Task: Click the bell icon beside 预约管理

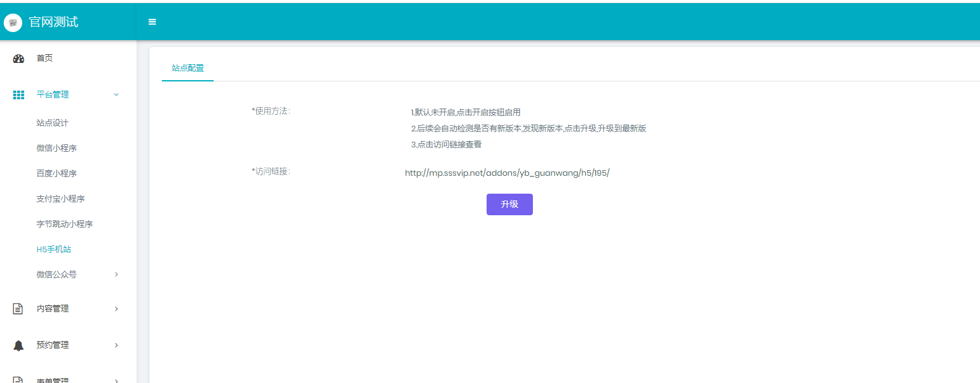Action: coord(19,345)
